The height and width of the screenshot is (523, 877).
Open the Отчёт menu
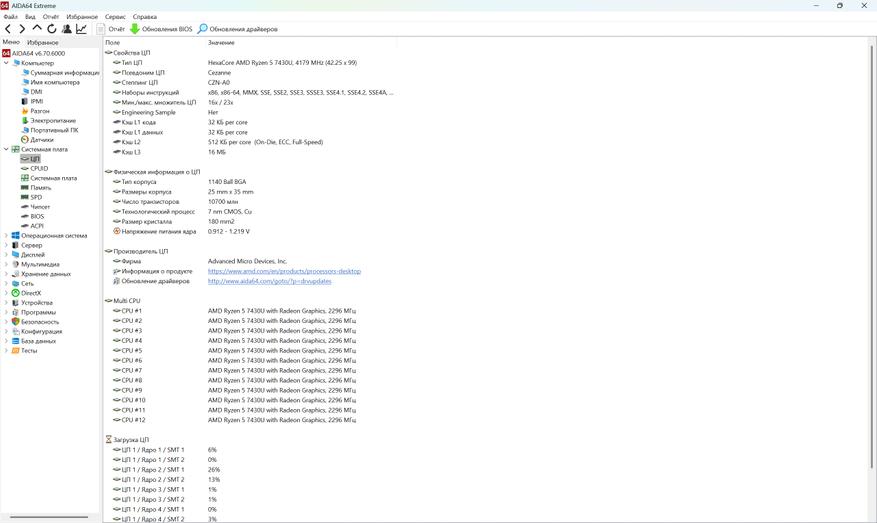(51, 17)
